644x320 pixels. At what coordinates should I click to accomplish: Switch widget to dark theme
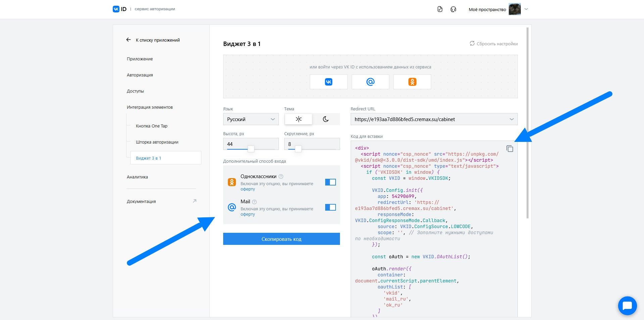[x=326, y=119]
